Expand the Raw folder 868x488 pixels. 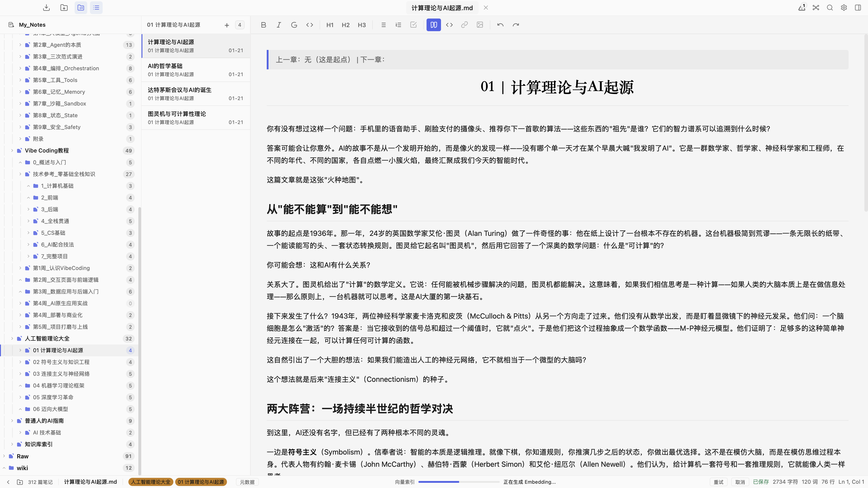(4, 456)
